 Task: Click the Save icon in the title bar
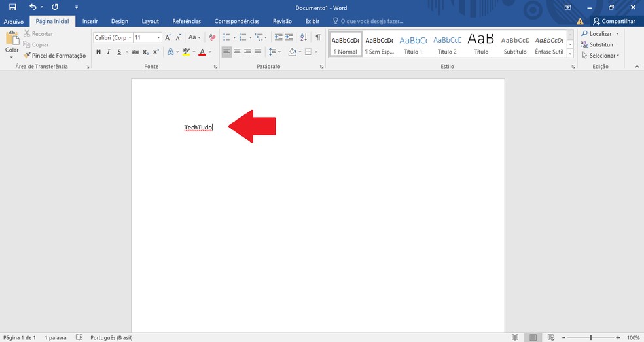[x=12, y=7]
